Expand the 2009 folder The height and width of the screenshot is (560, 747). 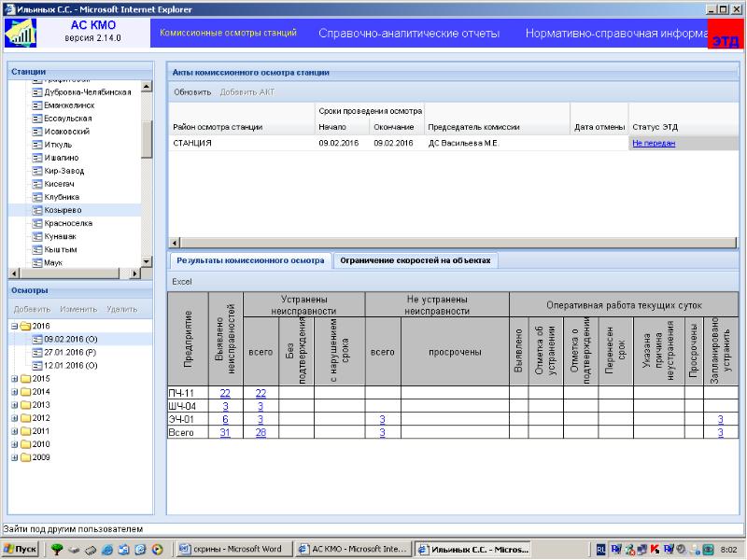point(14,457)
